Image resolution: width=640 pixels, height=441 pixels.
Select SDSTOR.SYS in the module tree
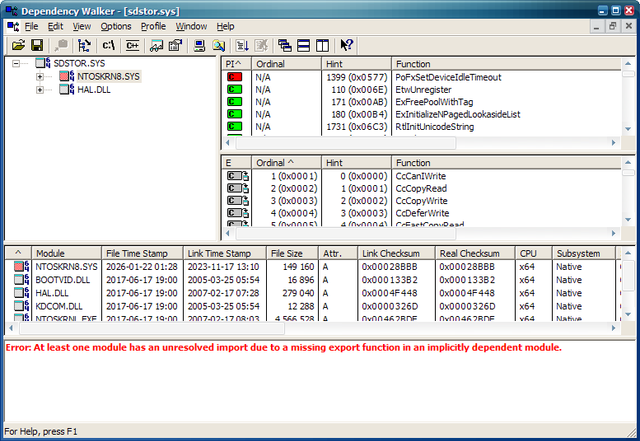coord(79,63)
